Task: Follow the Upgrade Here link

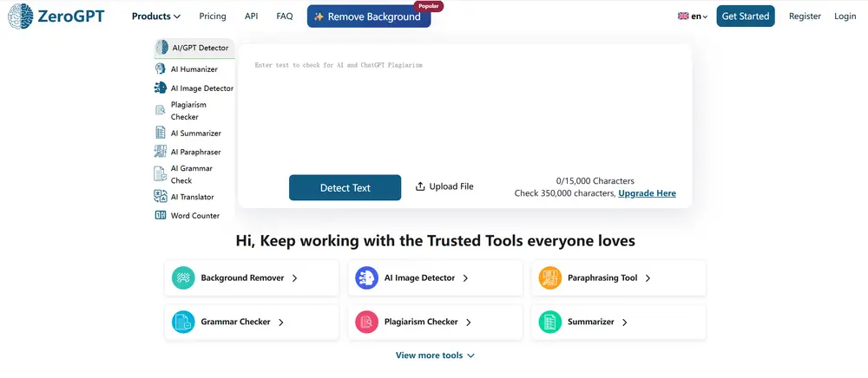Action: point(648,193)
